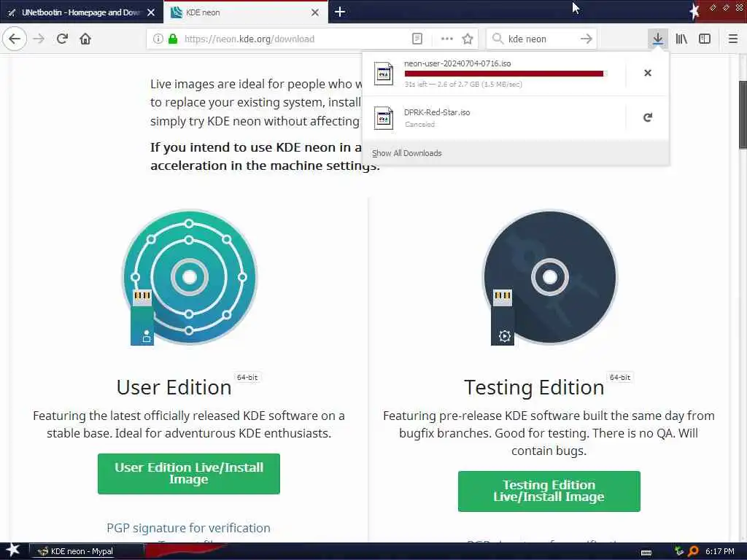Screen dimensions: 747x560
Task: Click the neon-user download progress bar
Action: coord(505,74)
